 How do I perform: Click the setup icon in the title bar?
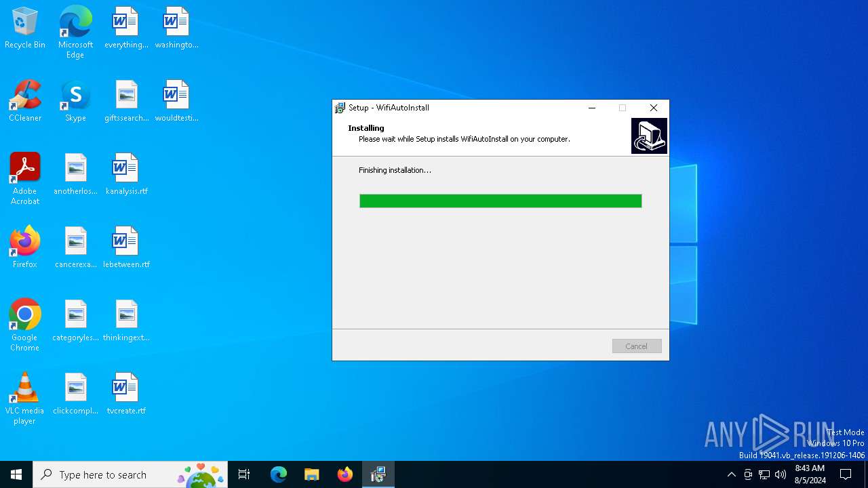(340, 108)
